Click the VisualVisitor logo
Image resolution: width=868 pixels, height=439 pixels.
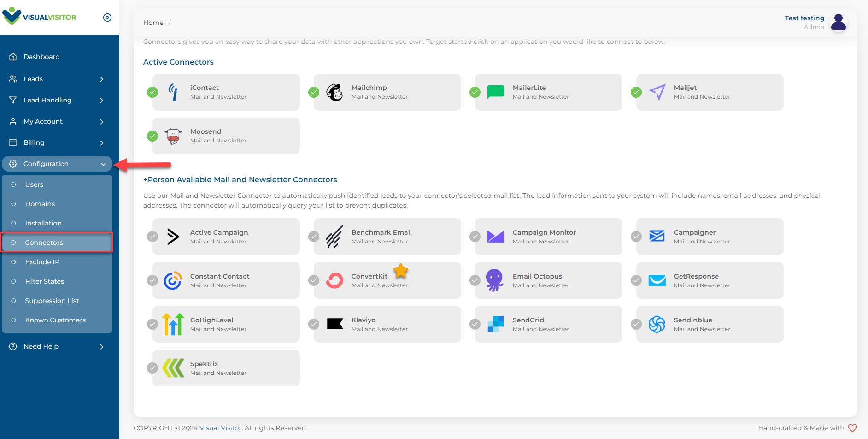[x=40, y=16]
